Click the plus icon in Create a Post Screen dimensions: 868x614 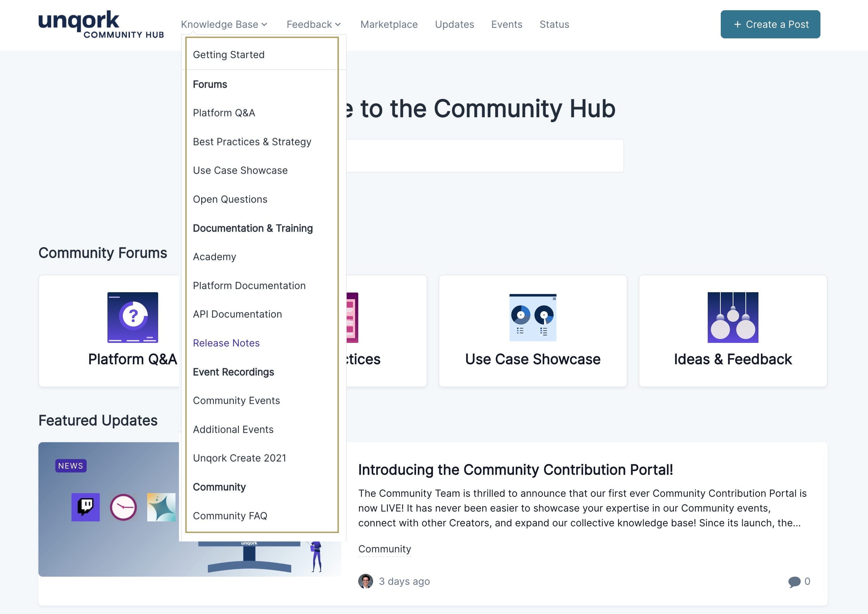coord(738,25)
